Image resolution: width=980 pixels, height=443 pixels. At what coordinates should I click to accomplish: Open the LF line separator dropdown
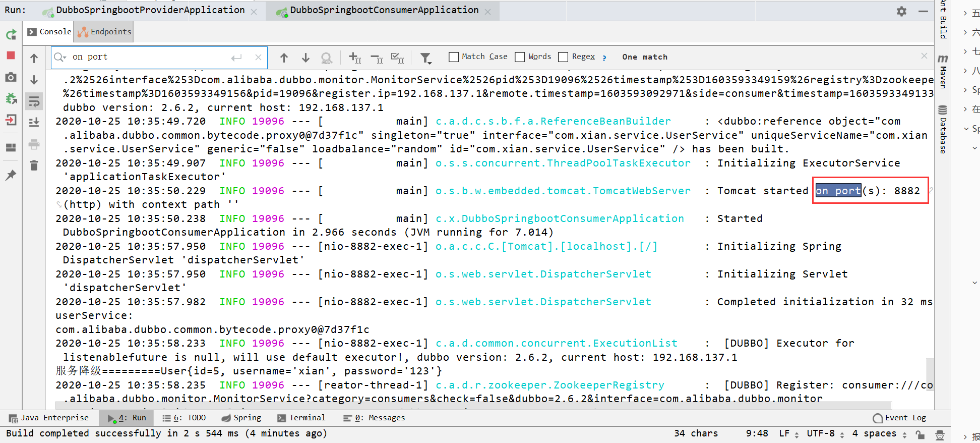tap(789, 433)
